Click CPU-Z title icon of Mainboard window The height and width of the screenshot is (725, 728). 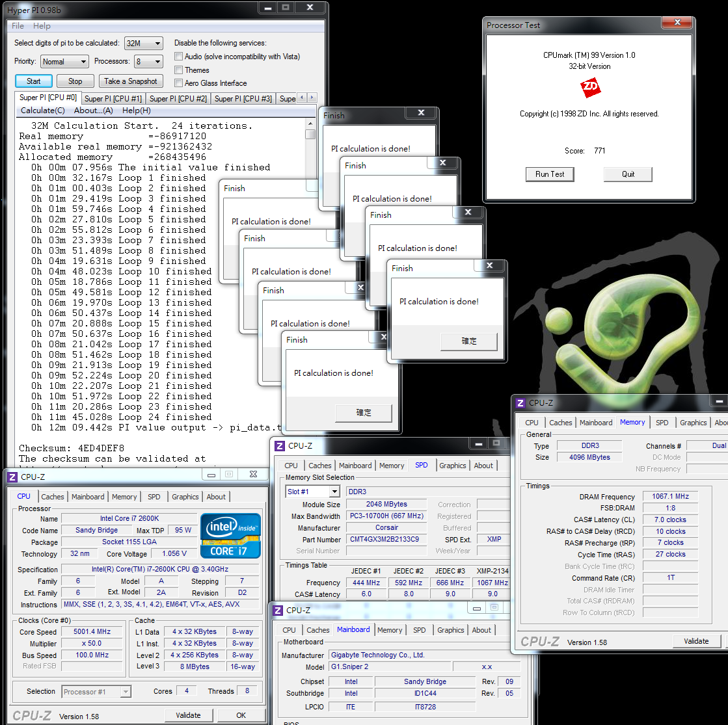(x=278, y=610)
